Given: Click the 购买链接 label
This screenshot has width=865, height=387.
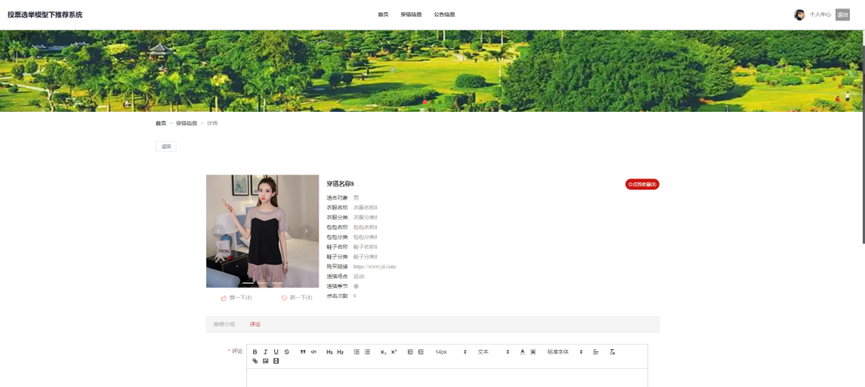Looking at the screenshot, I should (x=337, y=267).
